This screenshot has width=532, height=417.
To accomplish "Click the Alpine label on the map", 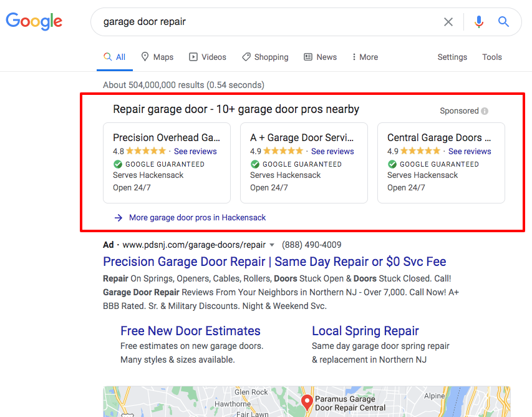I will pyautogui.click(x=434, y=396).
